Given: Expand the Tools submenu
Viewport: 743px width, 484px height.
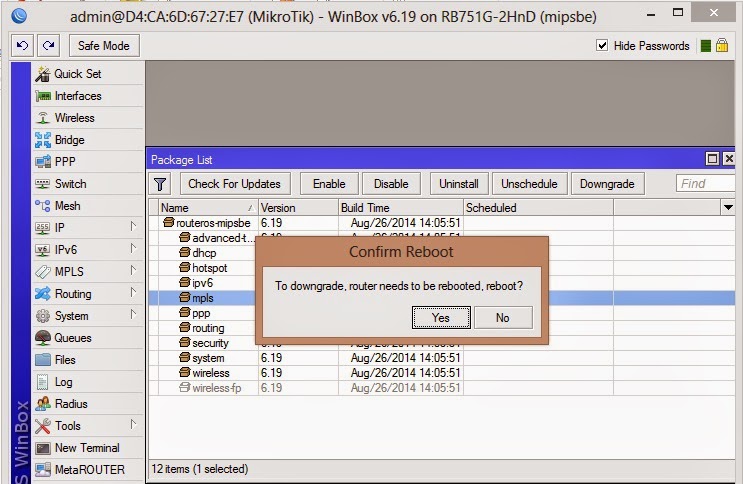Looking at the screenshot, I should coord(133,425).
